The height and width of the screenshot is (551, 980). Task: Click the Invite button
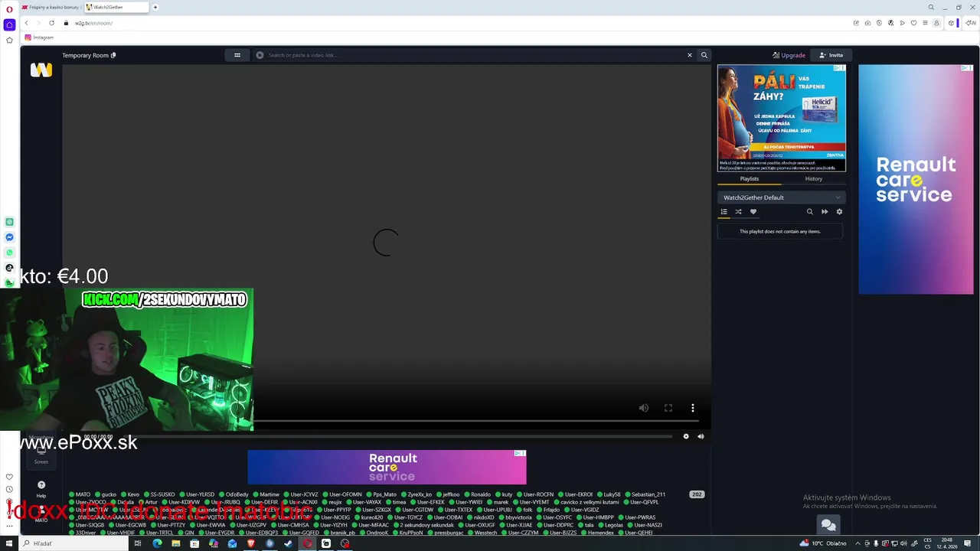point(831,55)
